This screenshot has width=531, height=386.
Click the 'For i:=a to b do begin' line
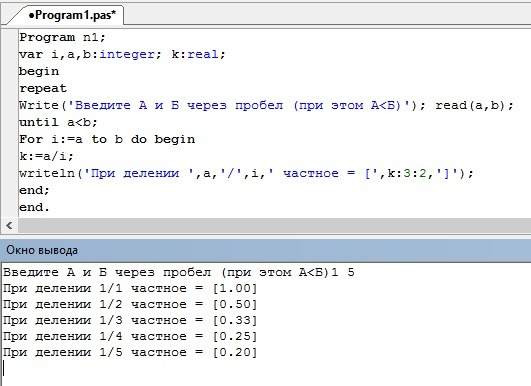tap(107, 139)
